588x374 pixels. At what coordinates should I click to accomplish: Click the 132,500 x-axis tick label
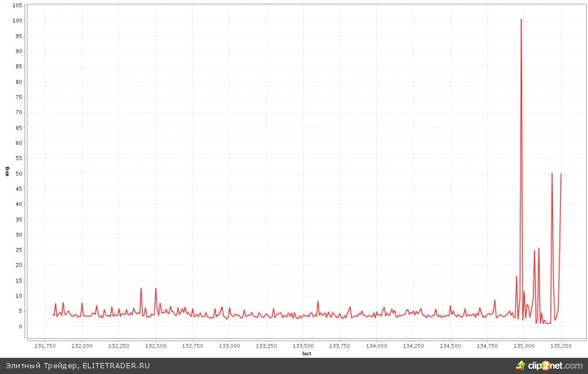click(x=156, y=346)
